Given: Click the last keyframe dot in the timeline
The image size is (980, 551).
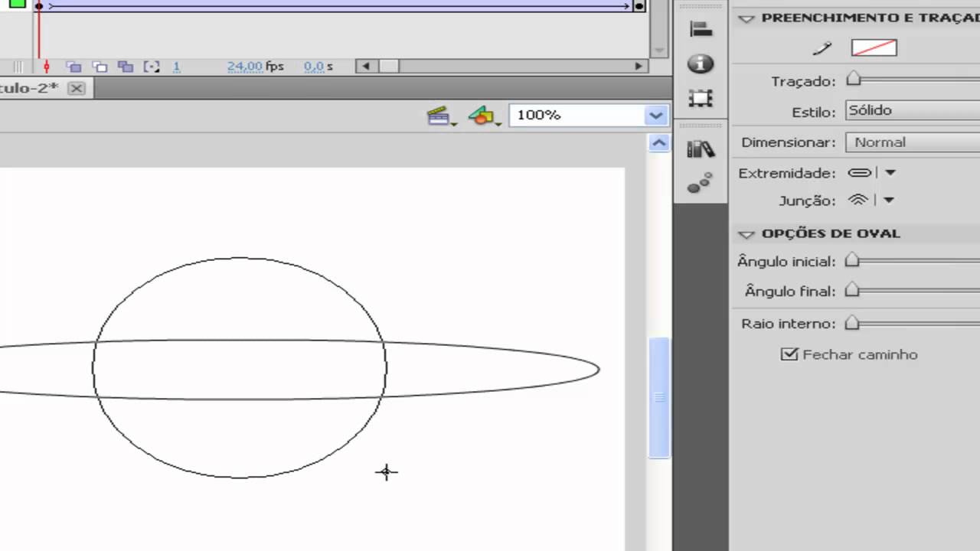Looking at the screenshot, I should point(639,6).
